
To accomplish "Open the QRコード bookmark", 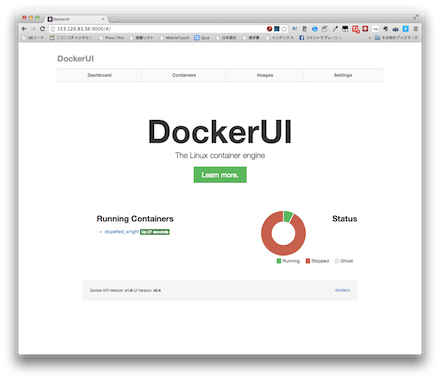I will (x=33, y=38).
